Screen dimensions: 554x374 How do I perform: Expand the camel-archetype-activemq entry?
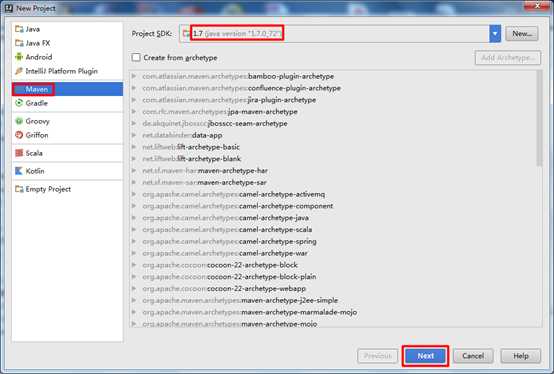tap(134, 194)
